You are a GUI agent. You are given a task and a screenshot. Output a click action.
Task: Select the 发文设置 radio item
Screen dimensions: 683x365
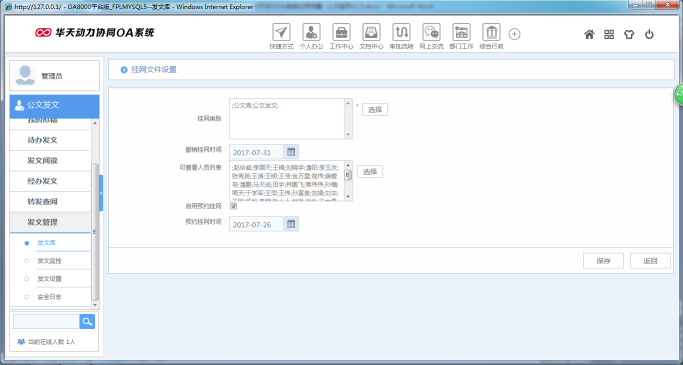(27, 279)
